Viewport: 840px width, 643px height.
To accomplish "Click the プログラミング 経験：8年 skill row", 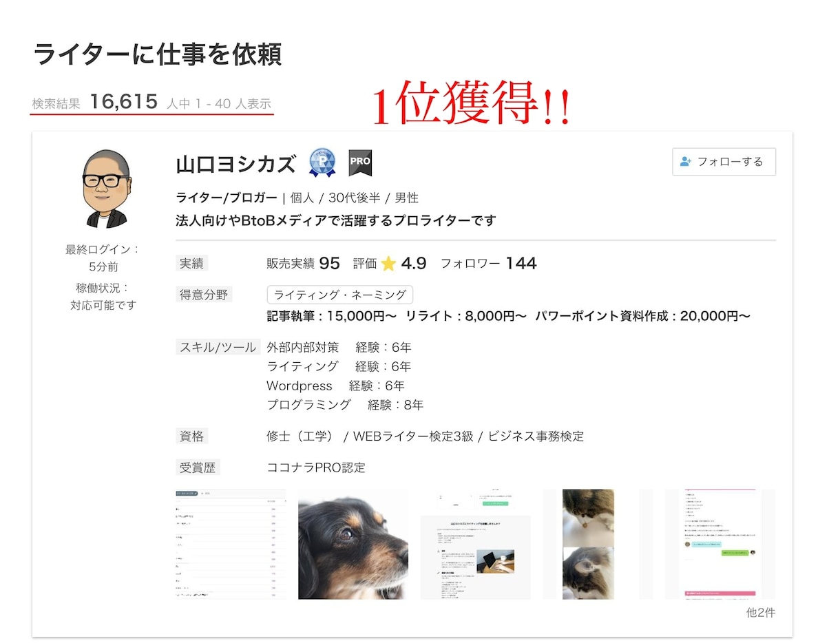I will (x=345, y=405).
